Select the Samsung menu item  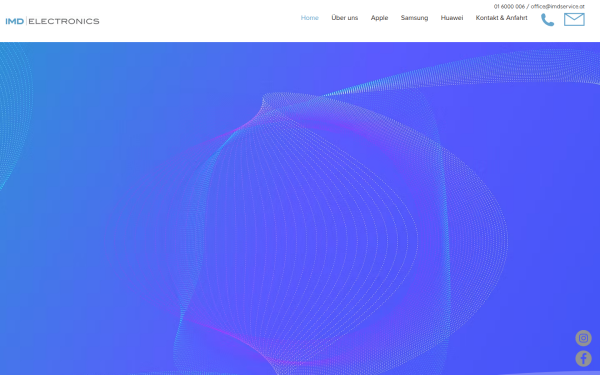tap(414, 18)
